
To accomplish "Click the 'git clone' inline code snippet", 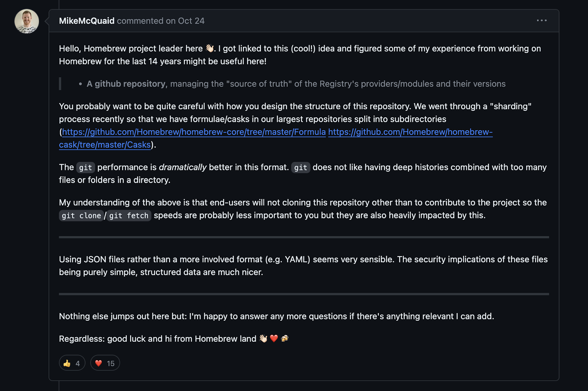I will (81, 216).
